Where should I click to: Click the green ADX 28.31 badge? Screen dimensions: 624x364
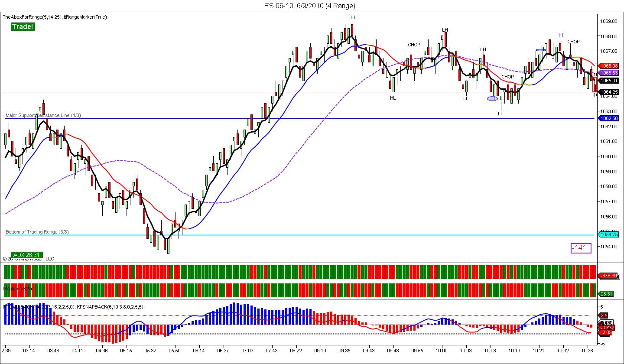(27, 255)
